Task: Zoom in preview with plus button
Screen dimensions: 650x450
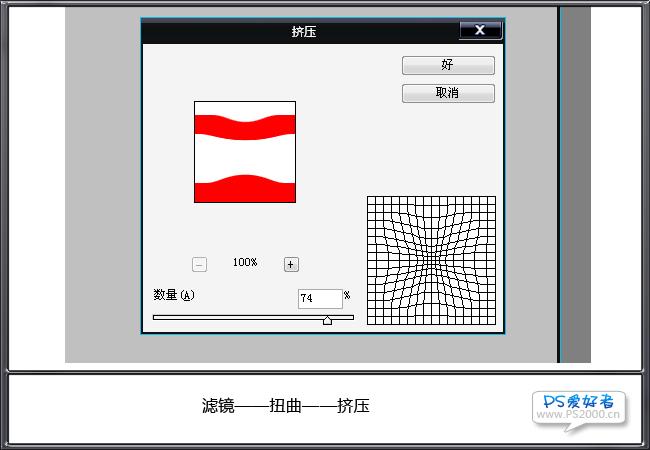Action: pos(291,264)
